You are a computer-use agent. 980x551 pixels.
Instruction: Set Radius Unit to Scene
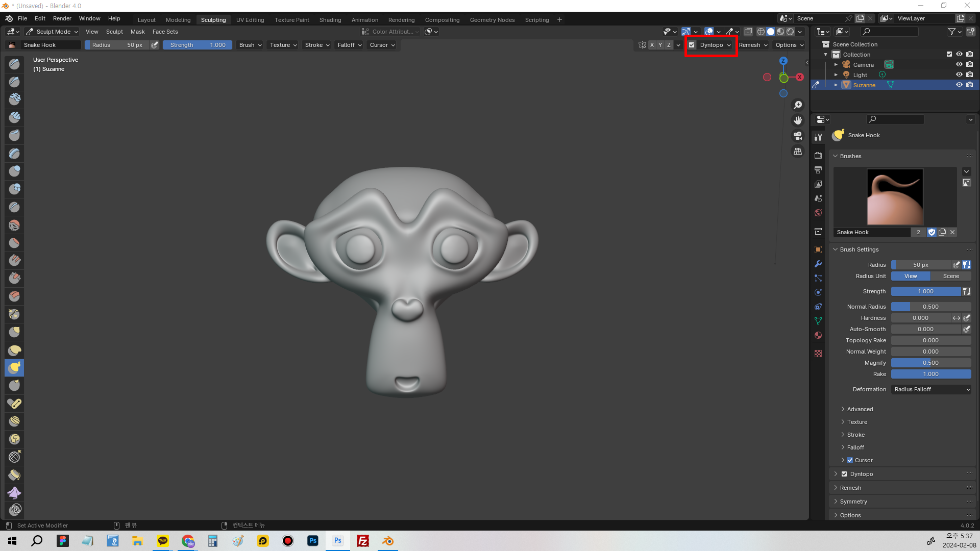coord(951,276)
